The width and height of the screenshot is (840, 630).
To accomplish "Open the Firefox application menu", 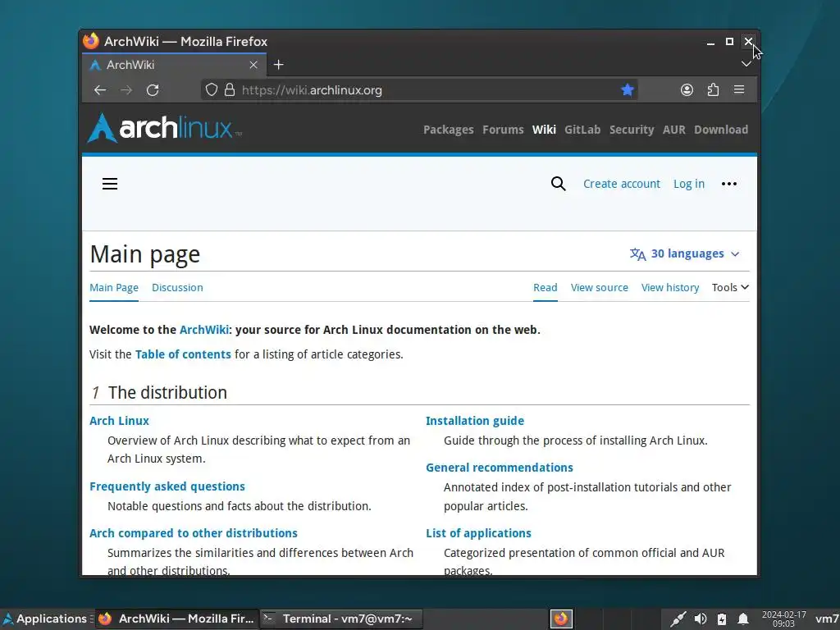I will (x=739, y=89).
